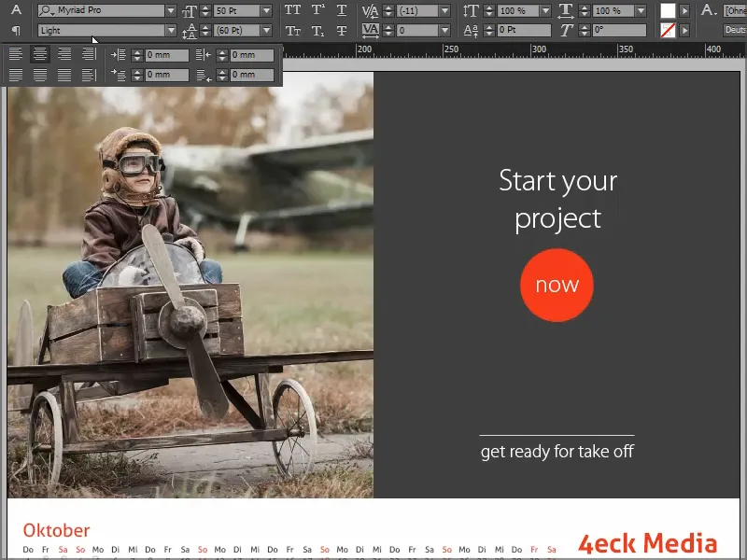Click the 'Oktober' month heading
747x560 pixels.
pyautogui.click(x=56, y=530)
